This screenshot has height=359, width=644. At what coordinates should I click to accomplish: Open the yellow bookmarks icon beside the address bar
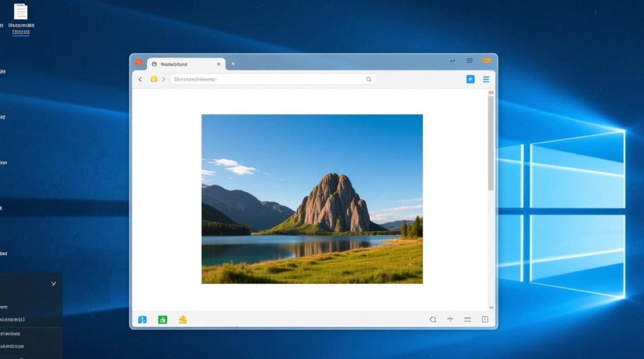[x=154, y=79]
